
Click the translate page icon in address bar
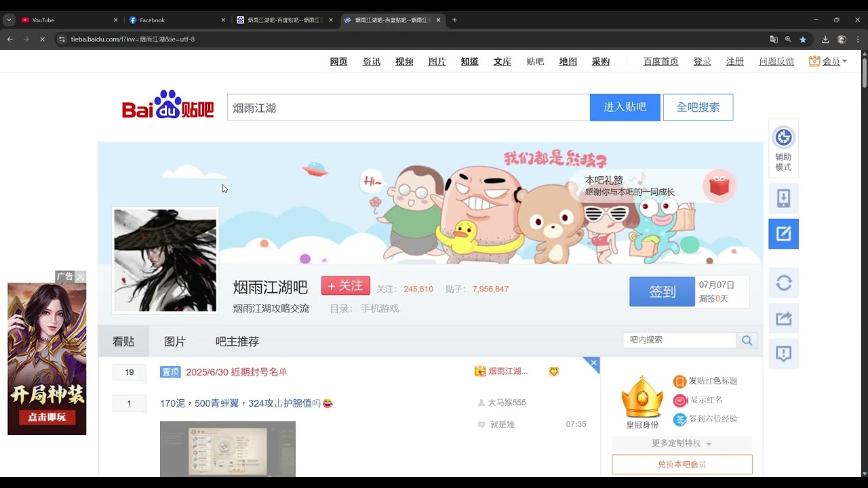774,39
